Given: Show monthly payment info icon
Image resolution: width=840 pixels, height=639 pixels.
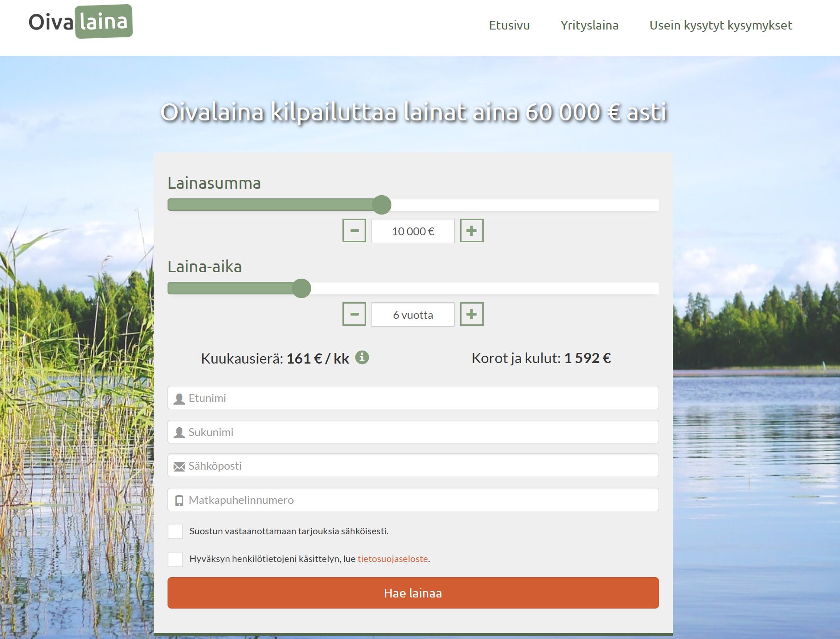Looking at the screenshot, I should pos(362,358).
